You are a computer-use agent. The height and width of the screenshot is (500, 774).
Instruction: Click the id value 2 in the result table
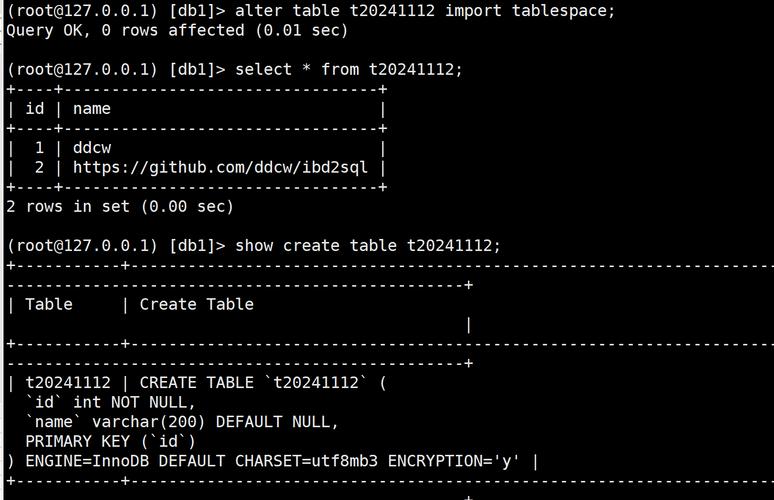[39, 167]
